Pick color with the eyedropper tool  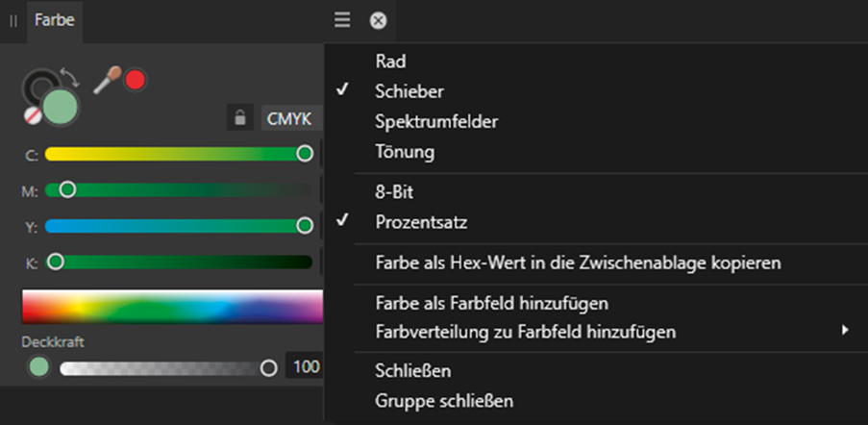107,80
